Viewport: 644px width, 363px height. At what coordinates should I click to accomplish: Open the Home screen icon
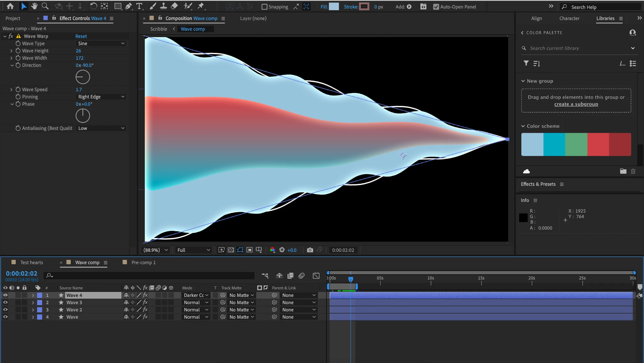[10, 6]
